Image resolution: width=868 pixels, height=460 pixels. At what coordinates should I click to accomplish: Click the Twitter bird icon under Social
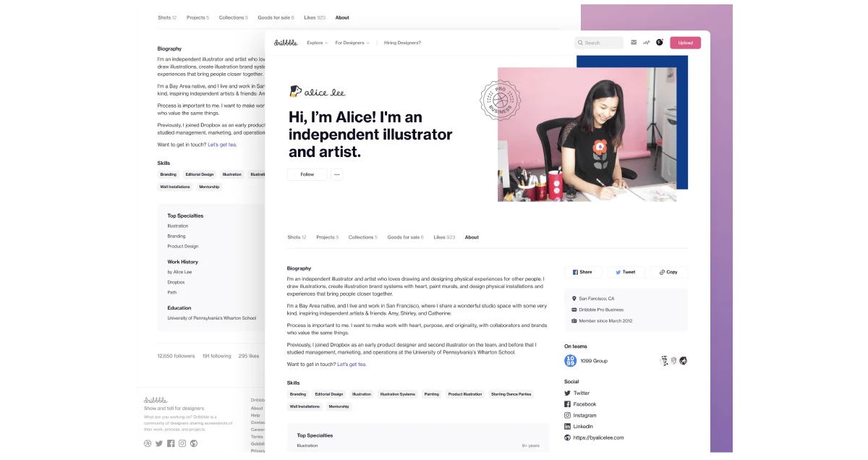click(568, 393)
